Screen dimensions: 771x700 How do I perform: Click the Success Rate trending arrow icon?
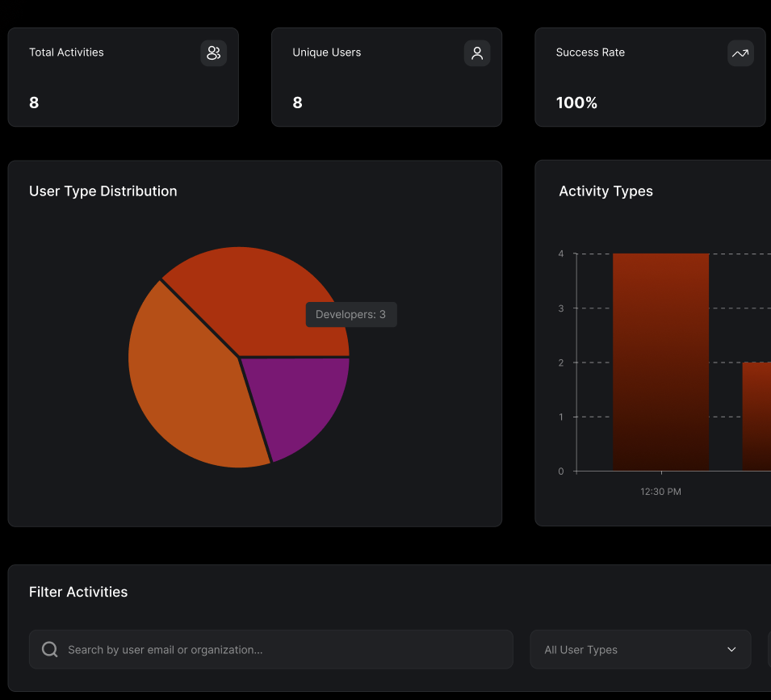(x=740, y=53)
